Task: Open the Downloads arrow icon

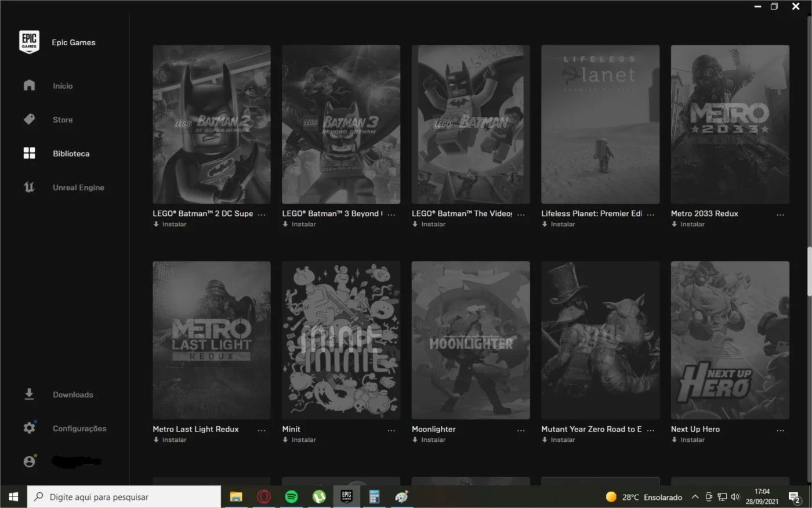Action: 29,394
